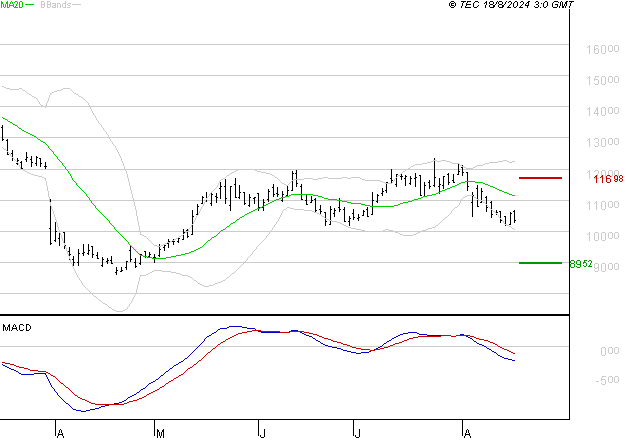Click the first A month marker
The width and height of the screenshot is (627, 440).
point(60,433)
